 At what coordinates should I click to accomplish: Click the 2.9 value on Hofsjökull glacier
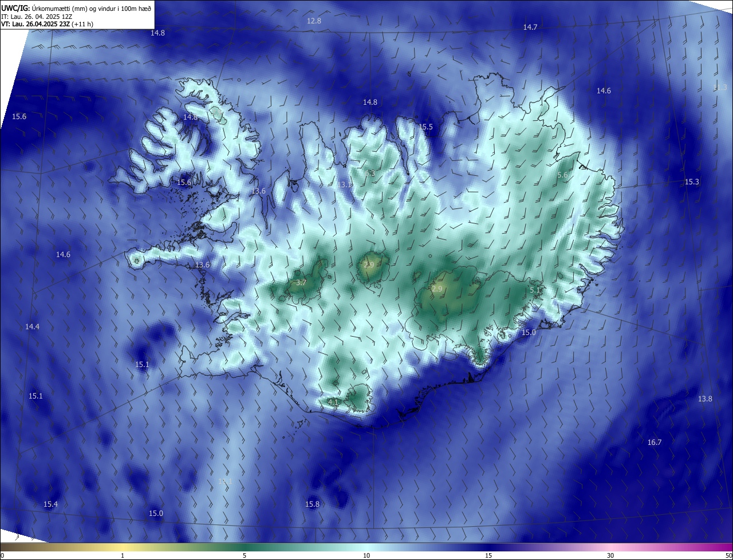click(369, 265)
